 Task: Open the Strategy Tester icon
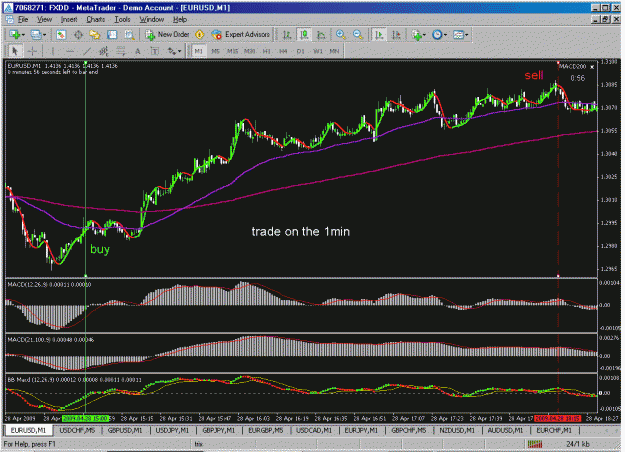coord(129,35)
